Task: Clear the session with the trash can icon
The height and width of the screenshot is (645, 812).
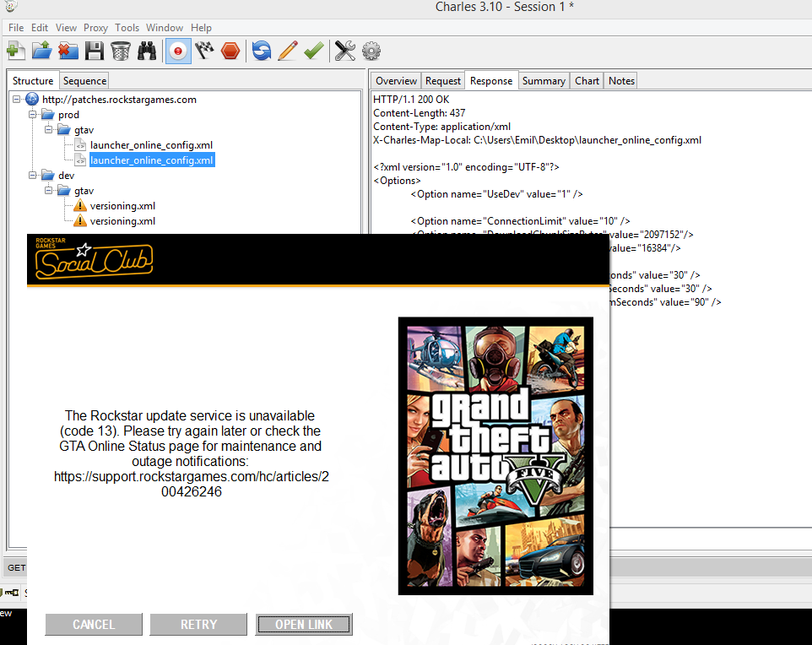Action: pyautogui.click(x=121, y=51)
